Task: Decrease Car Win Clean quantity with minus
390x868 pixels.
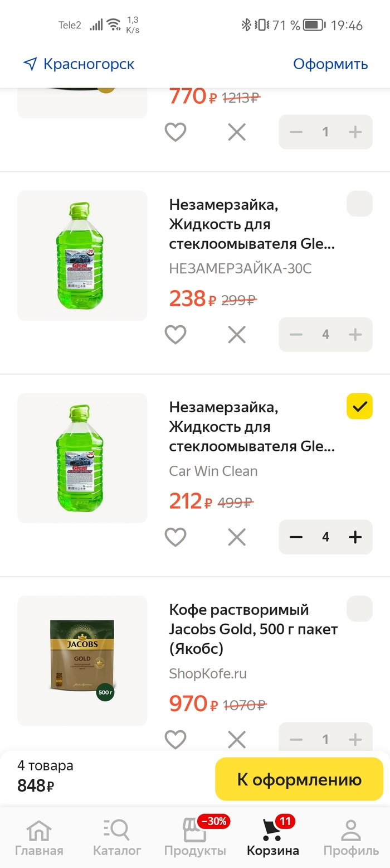Action: pyautogui.click(x=296, y=537)
